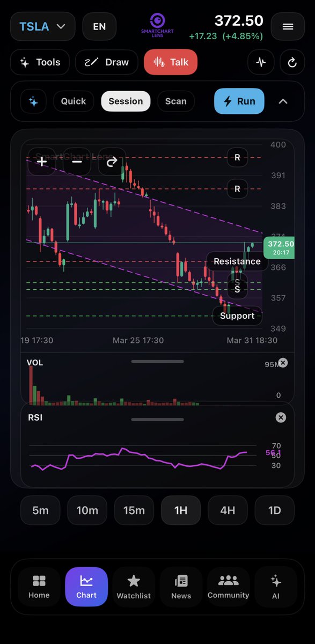The width and height of the screenshot is (315, 644).
Task: Open the Draw tools
Action: point(106,62)
